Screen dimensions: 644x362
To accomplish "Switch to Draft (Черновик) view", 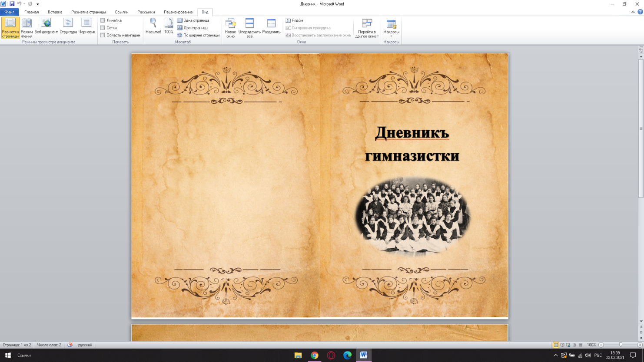I will (86, 26).
